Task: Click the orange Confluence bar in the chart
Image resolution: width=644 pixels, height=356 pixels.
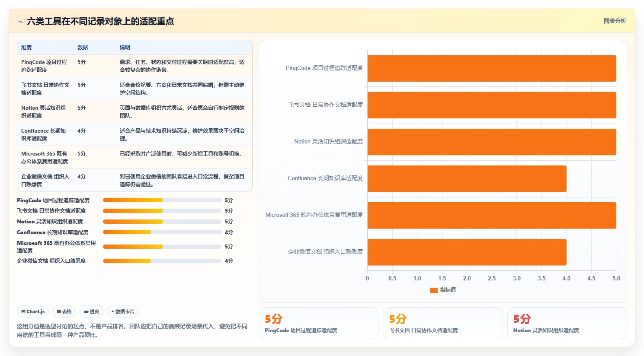Action: 467,178
